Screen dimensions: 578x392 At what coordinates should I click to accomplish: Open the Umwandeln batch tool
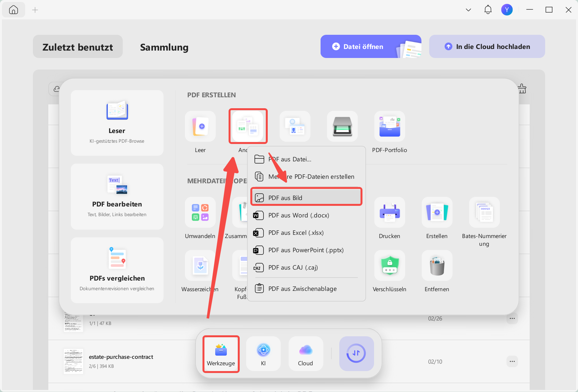(x=200, y=212)
